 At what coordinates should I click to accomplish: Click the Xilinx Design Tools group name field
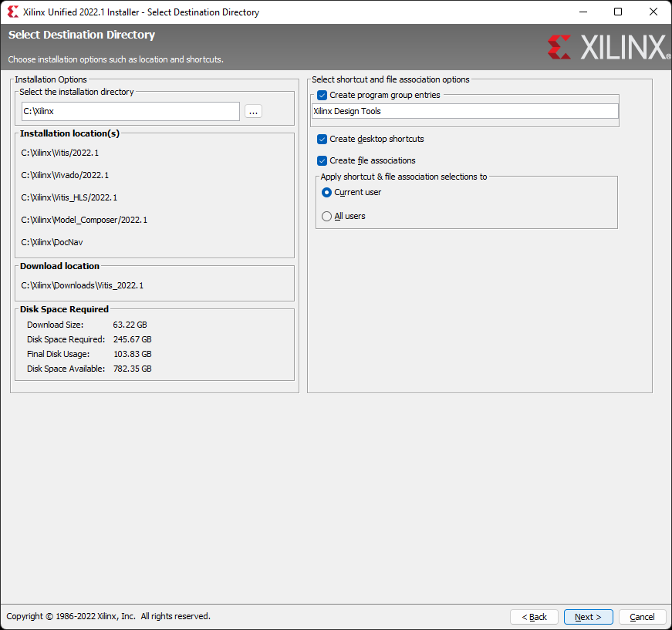(x=465, y=111)
